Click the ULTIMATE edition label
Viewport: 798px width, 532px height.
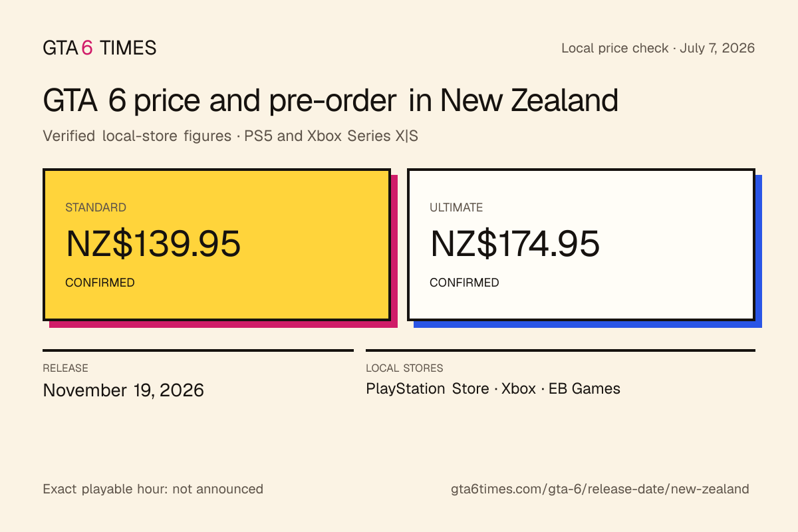pos(456,207)
